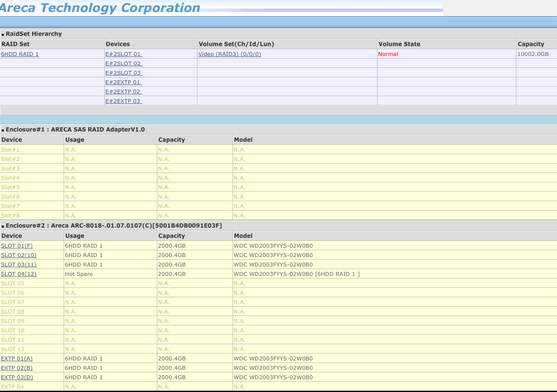Click 6HDD RAID 1 usage for SLOT 02(10)
Screen dimensions: 557x392
[x=84, y=255]
